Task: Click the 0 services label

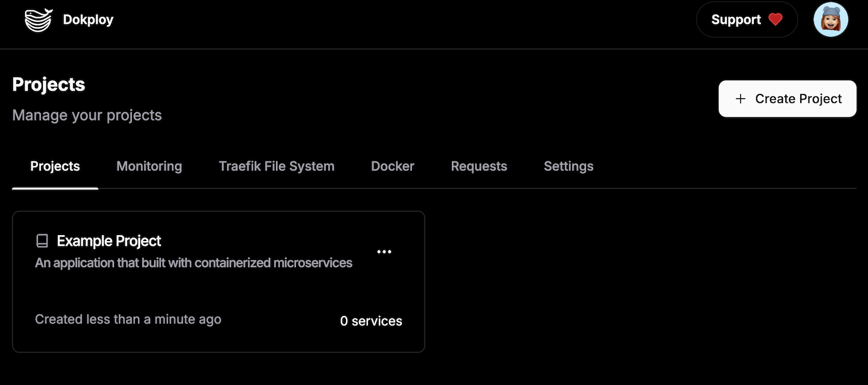Action: (x=371, y=321)
